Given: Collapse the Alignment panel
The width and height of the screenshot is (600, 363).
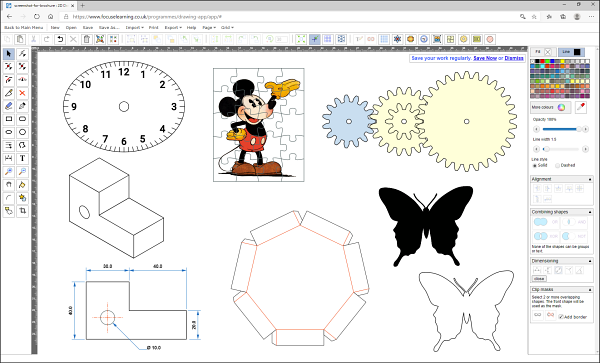Looking at the screenshot, I should 590,179.
